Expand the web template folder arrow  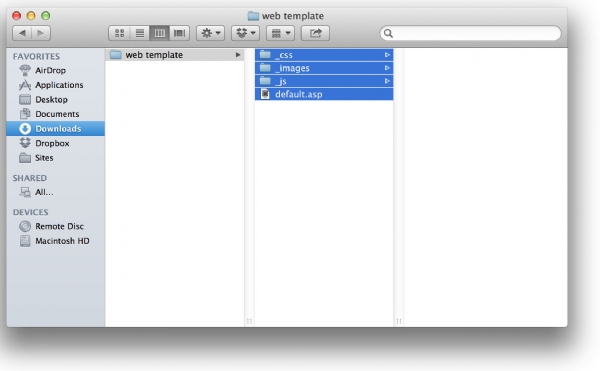pos(238,55)
